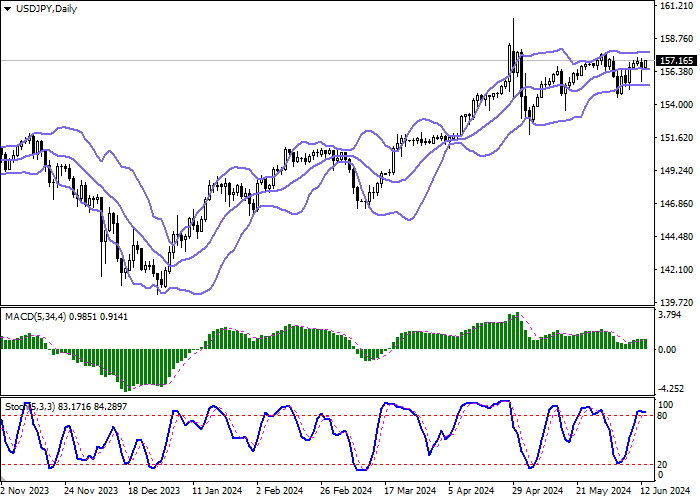The image size is (700, 500).
Task: Click the 154.000 price scale label
Action: coord(676,105)
